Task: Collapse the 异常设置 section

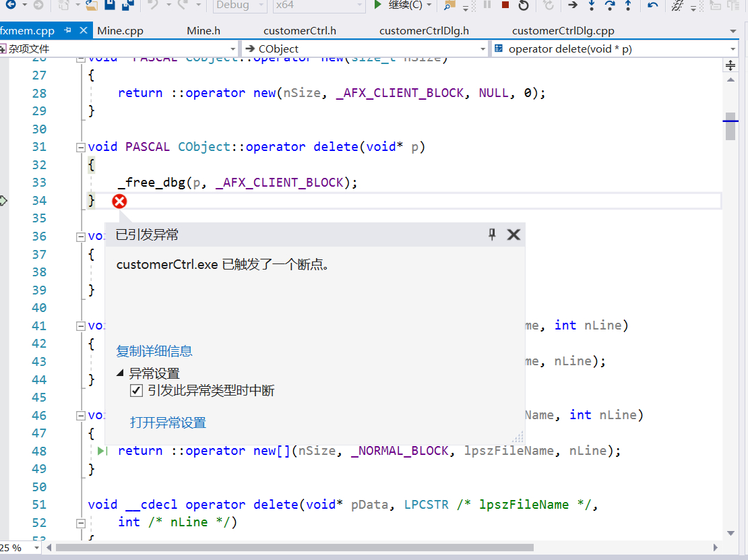Action: pos(120,373)
